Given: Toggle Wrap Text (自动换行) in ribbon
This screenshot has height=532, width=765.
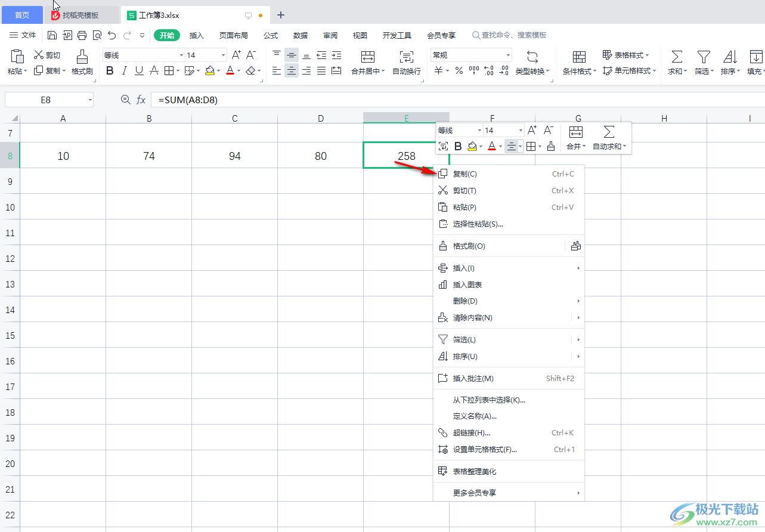Looking at the screenshot, I should 407,62.
